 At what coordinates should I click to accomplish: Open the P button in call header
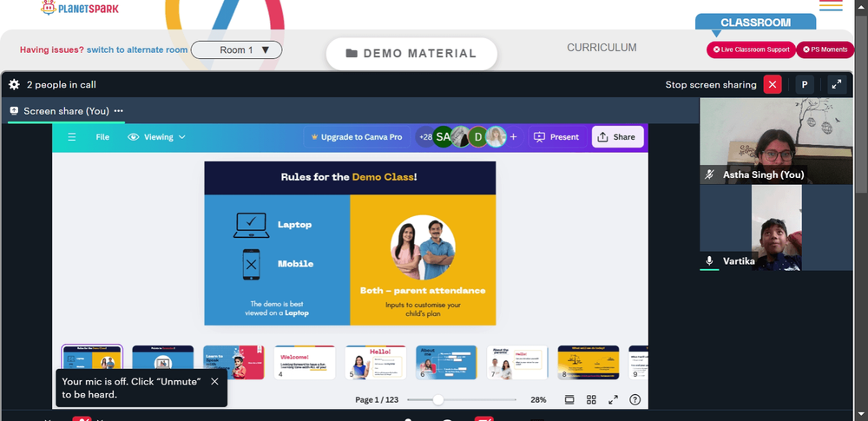(x=805, y=85)
